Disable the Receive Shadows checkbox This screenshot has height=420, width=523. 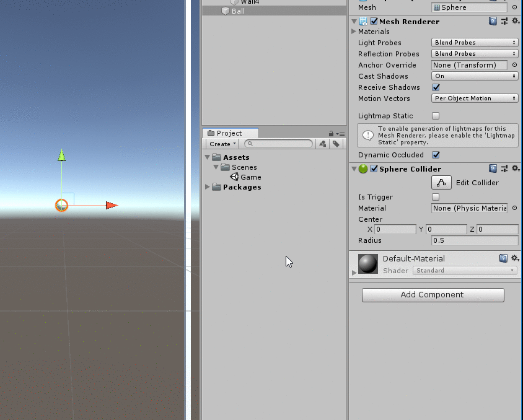point(436,87)
